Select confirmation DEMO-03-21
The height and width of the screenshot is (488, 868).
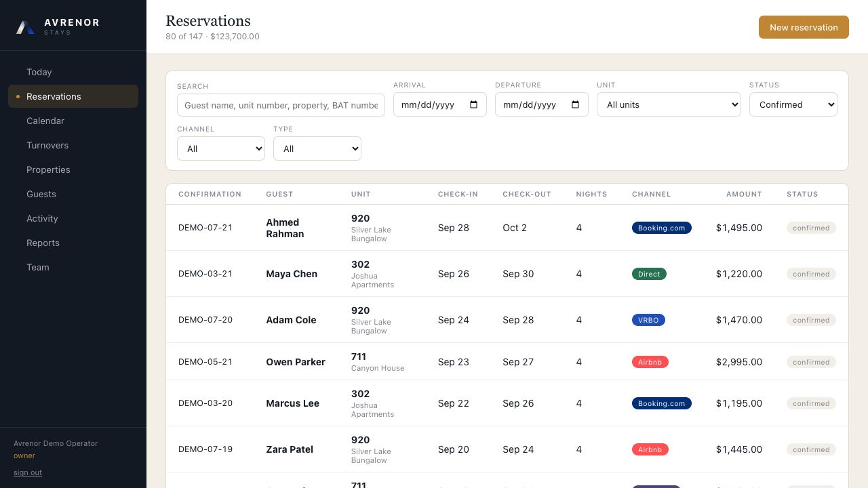[205, 274]
